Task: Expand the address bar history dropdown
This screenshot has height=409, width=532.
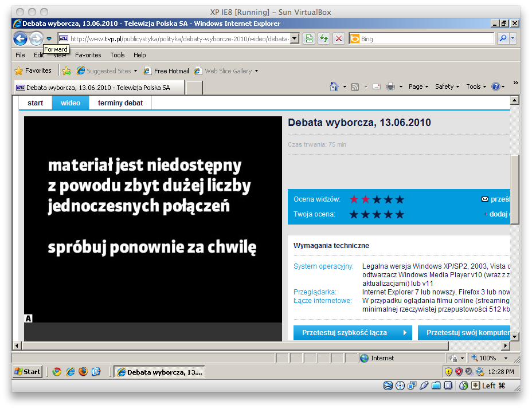Action: (295, 38)
